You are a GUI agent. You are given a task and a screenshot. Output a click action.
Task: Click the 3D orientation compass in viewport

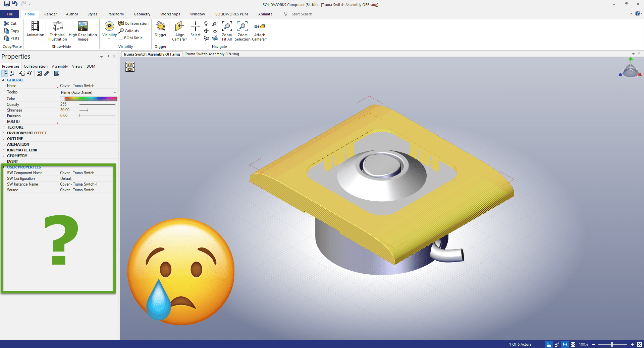coord(630,68)
